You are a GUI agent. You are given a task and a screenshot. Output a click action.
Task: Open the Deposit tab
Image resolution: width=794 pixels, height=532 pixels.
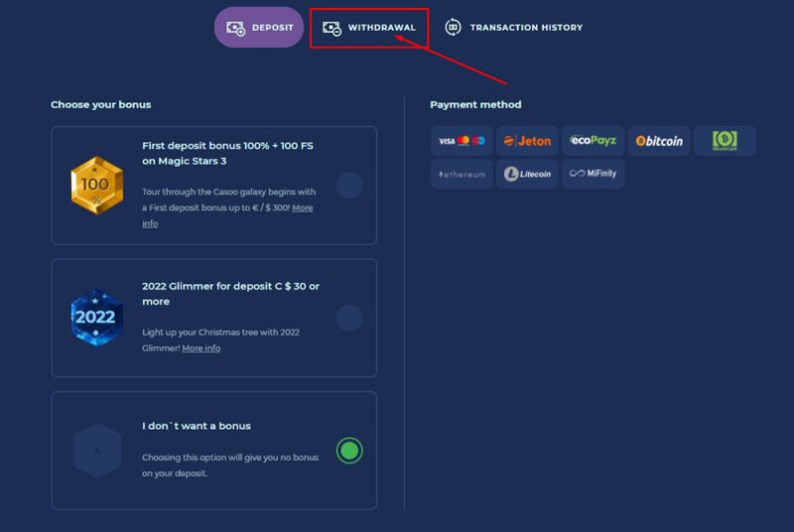pyautogui.click(x=259, y=28)
